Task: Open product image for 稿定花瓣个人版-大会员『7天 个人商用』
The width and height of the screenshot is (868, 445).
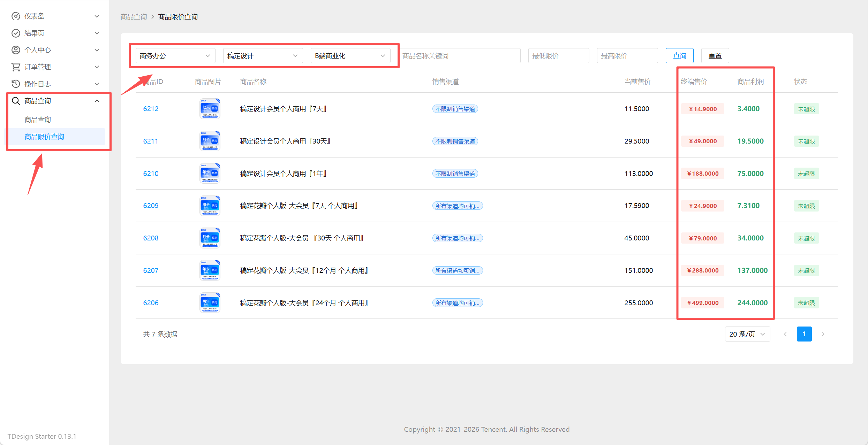Action: coord(210,206)
